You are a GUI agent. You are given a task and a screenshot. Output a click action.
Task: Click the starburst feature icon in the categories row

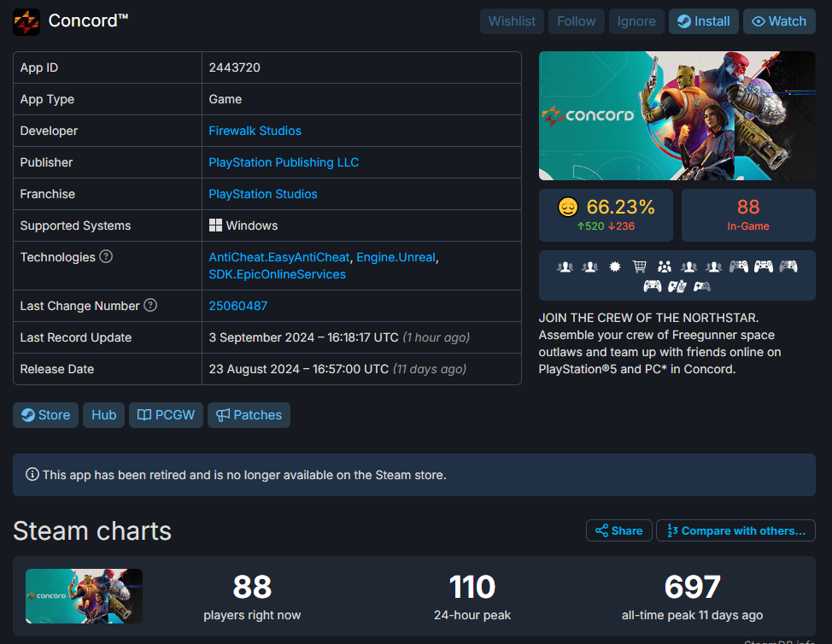point(615,266)
